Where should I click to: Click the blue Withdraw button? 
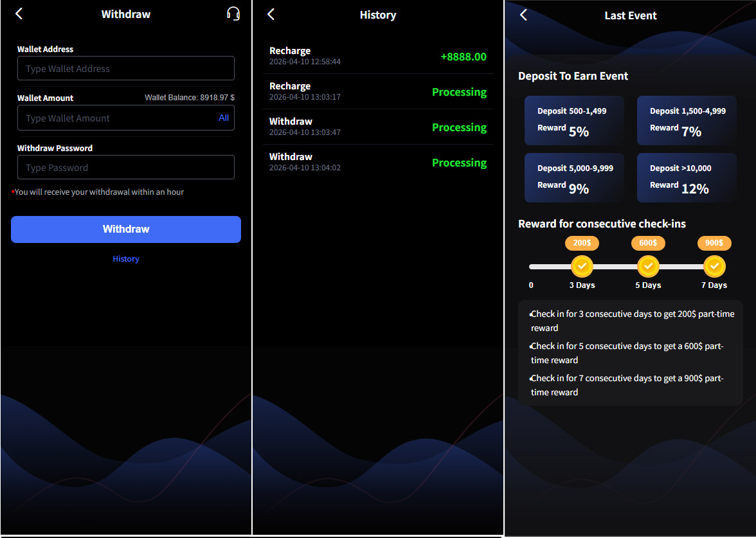[126, 229]
